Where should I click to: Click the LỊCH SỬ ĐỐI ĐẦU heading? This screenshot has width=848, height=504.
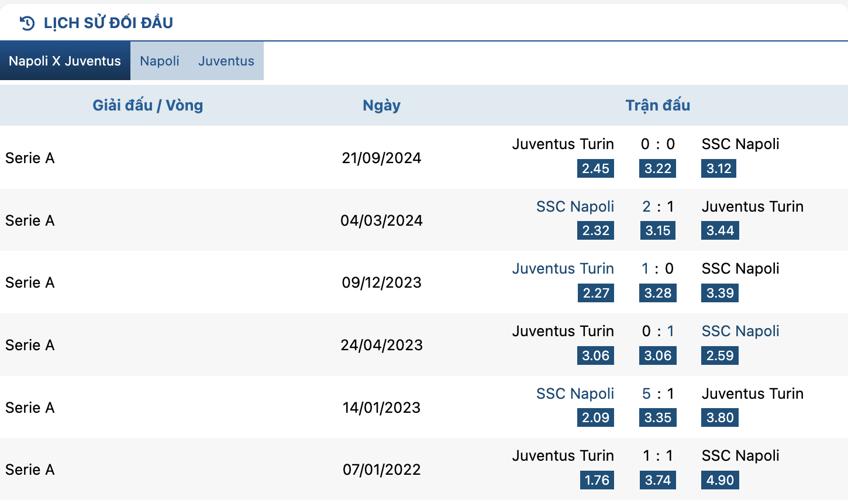(108, 23)
